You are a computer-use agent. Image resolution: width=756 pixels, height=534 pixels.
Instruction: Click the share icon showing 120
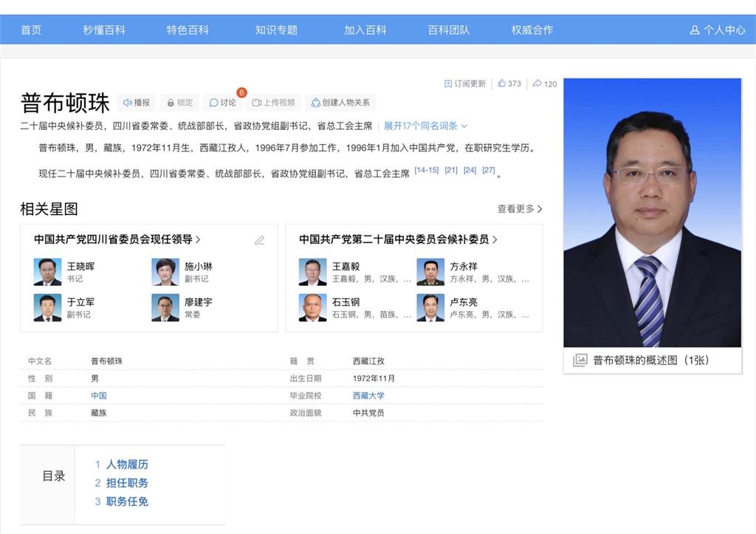point(537,83)
